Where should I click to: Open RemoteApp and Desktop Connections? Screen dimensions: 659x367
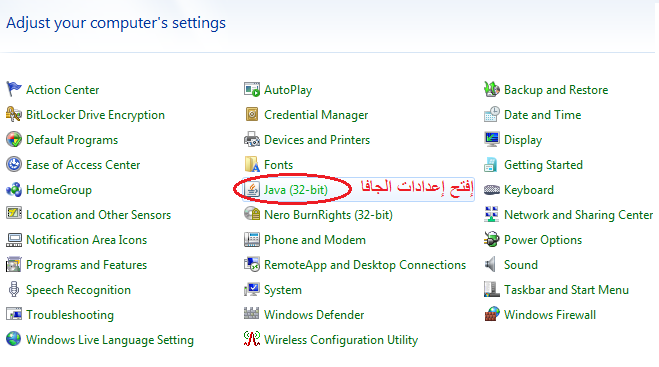click(365, 265)
